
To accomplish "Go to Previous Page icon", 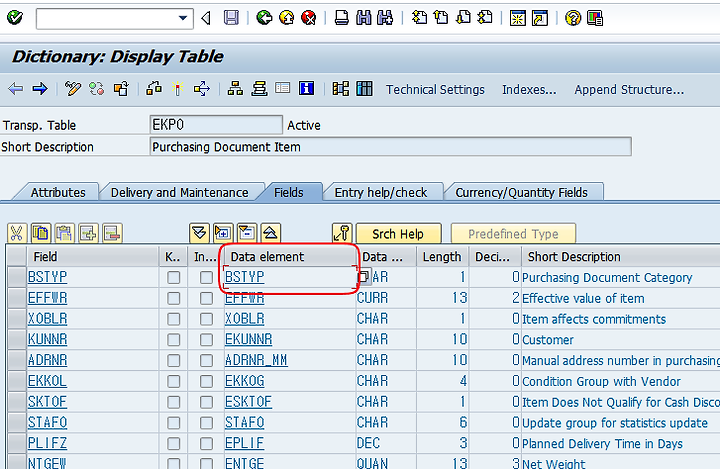I will click(441, 18).
